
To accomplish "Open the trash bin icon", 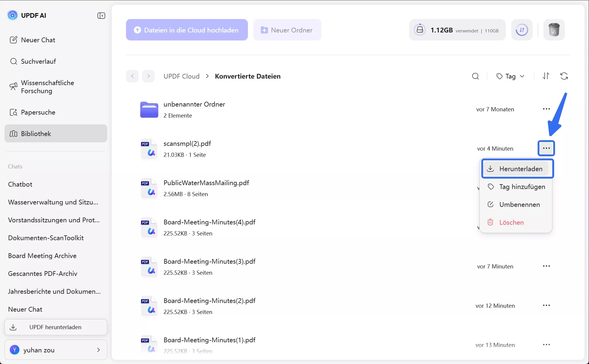I will point(554,30).
